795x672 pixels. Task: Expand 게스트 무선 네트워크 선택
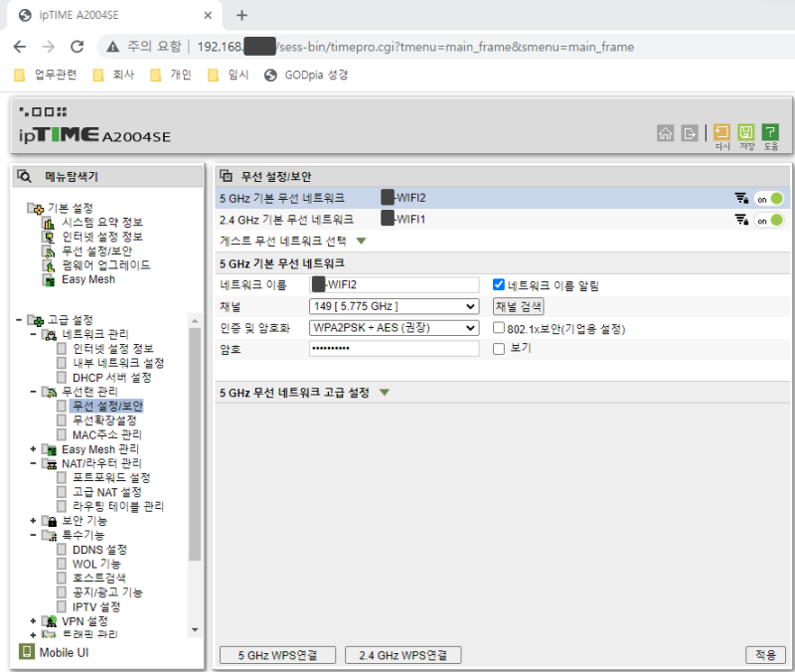pyautogui.click(x=361, y=240)
